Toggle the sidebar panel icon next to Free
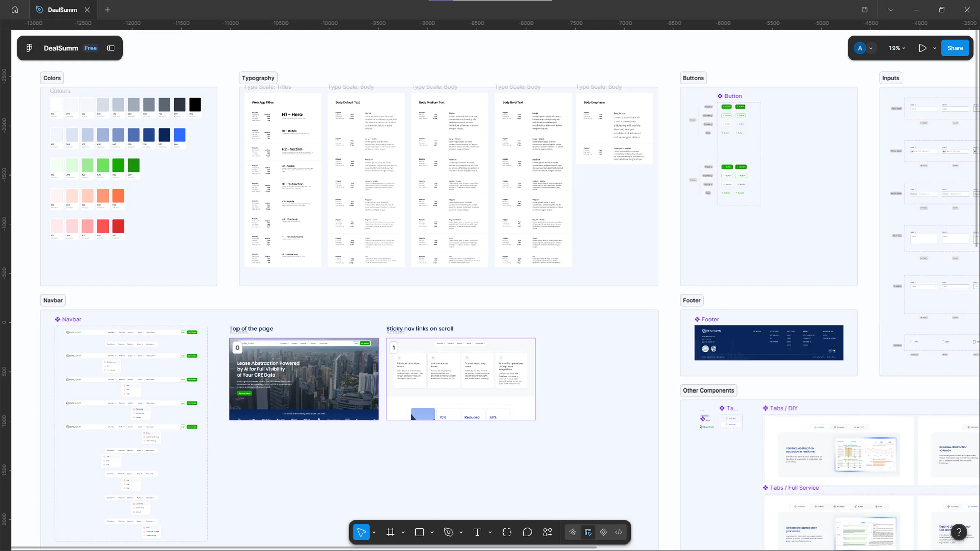980x551 pixels. pyautogui.click(x=111, y=48)
